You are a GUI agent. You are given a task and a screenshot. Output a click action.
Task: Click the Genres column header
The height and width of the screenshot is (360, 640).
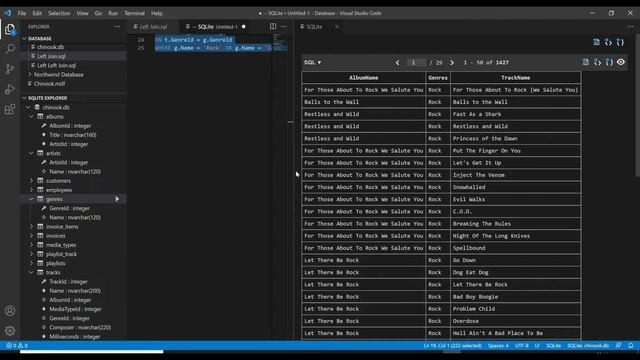click(438, 78)
